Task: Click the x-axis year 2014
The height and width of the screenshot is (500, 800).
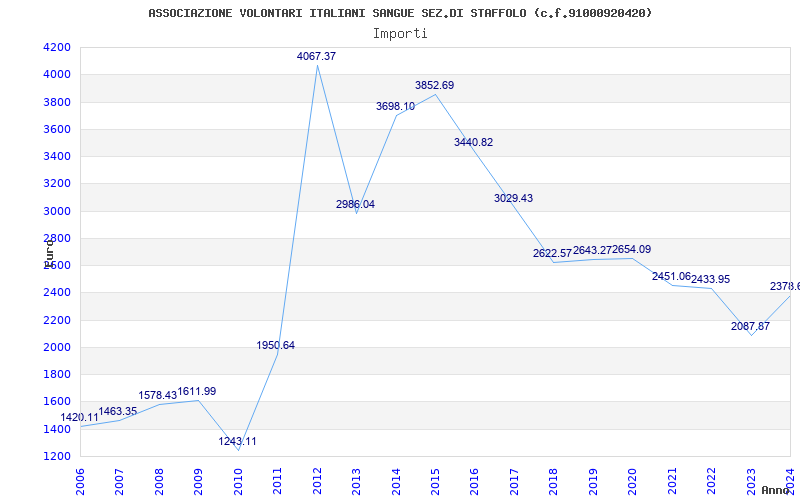Action: pyautogui.click(x=396, y=482)
